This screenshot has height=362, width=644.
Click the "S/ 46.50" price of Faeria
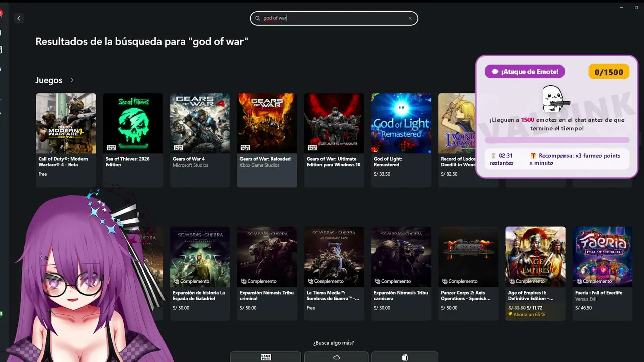[x=584, y=308]
